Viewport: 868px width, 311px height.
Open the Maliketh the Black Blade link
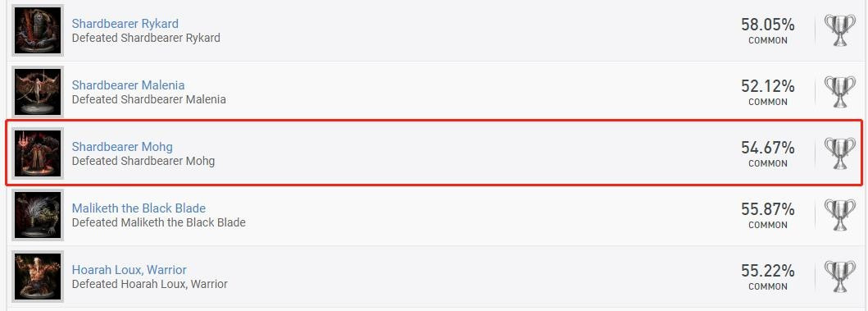tap(139, 208)
